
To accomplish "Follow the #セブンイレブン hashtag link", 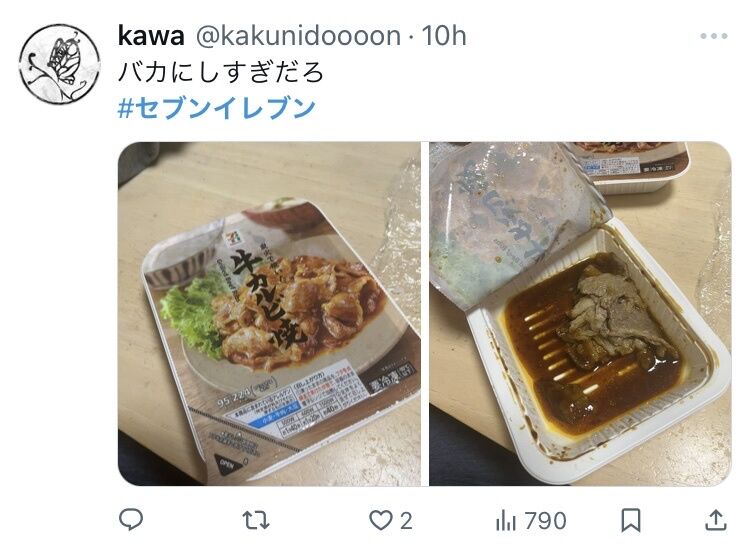I will click(x=217, y=108).
